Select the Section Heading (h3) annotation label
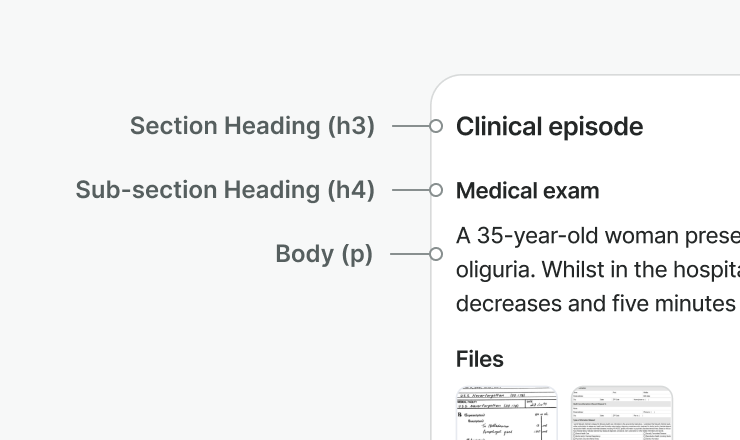 coord(252,126)
